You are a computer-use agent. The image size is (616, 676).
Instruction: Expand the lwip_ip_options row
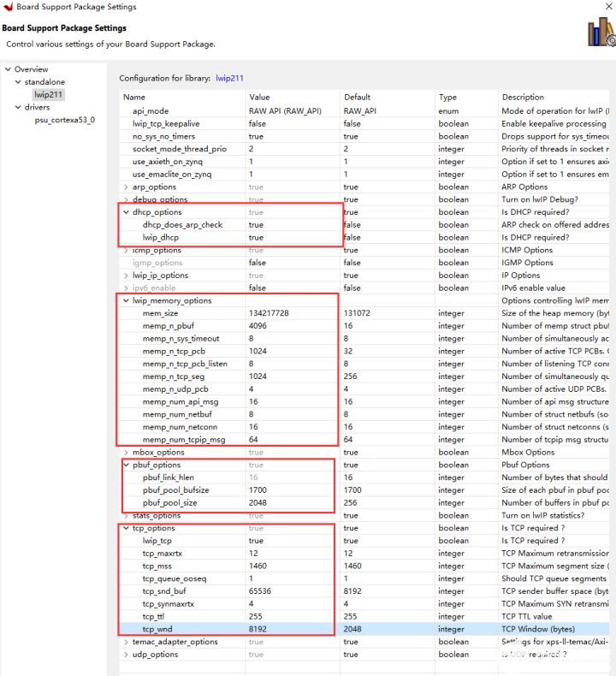point(126,276)
